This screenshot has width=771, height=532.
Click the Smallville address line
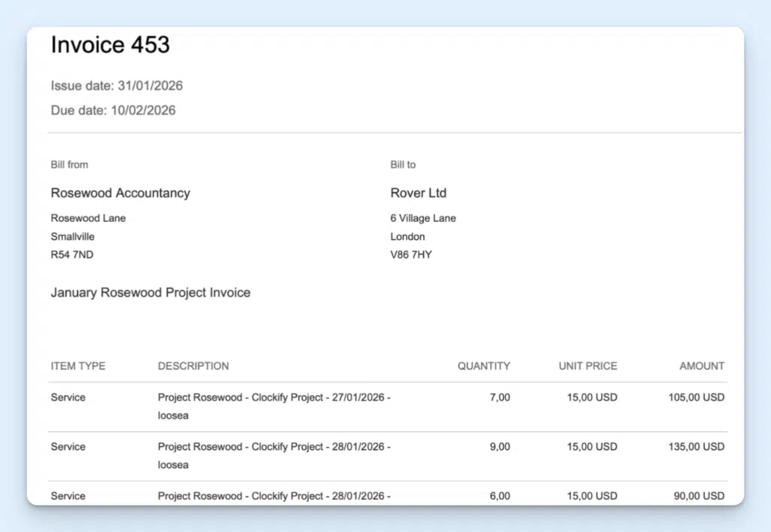point(72,236)
